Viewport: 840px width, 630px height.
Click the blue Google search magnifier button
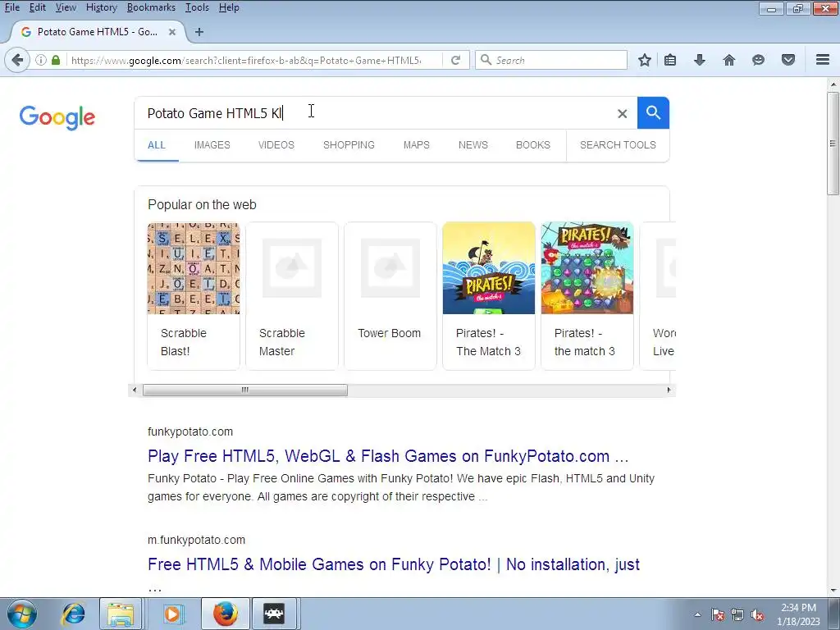coord(653,113)
